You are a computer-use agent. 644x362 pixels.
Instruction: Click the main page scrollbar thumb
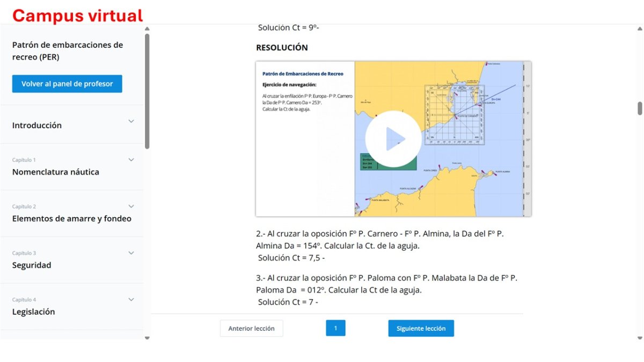coord(640,108)
